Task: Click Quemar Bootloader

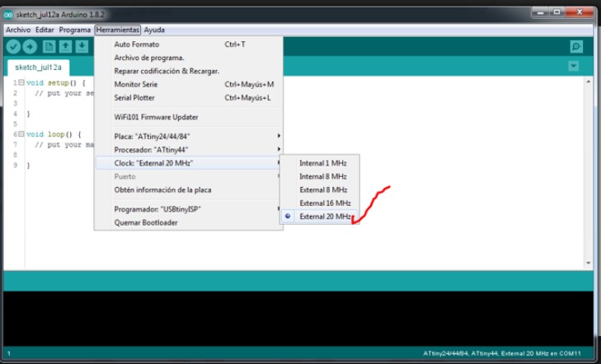Action: 189,222
